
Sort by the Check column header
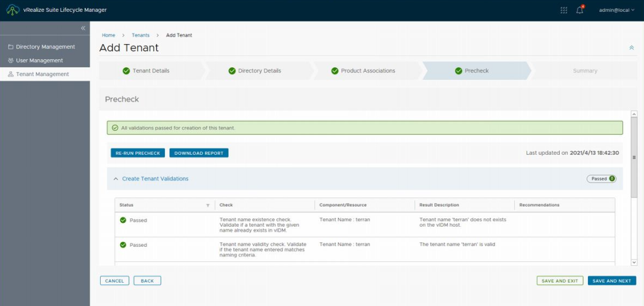point(226,205)
